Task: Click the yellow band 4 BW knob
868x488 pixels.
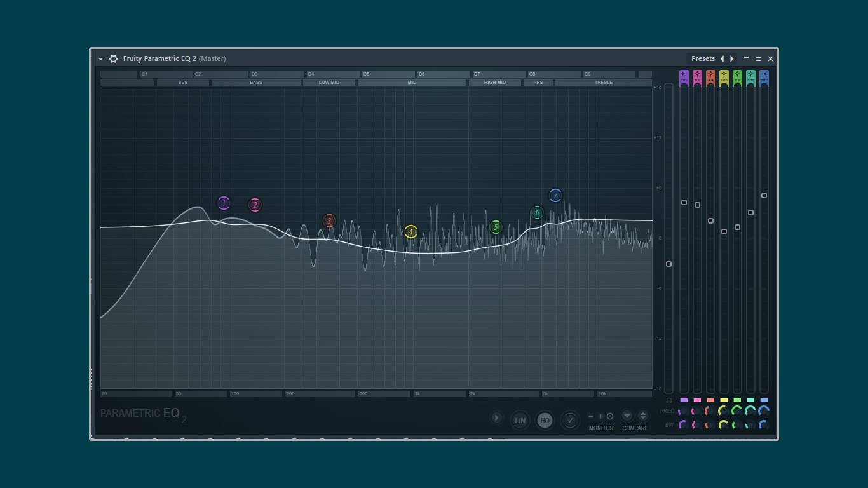Action: (724, 425)
